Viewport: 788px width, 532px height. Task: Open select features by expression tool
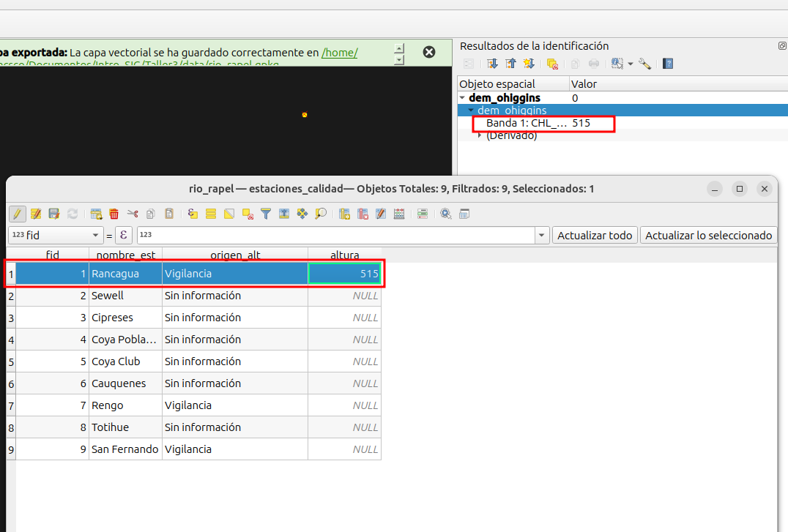tap(193, 214)
